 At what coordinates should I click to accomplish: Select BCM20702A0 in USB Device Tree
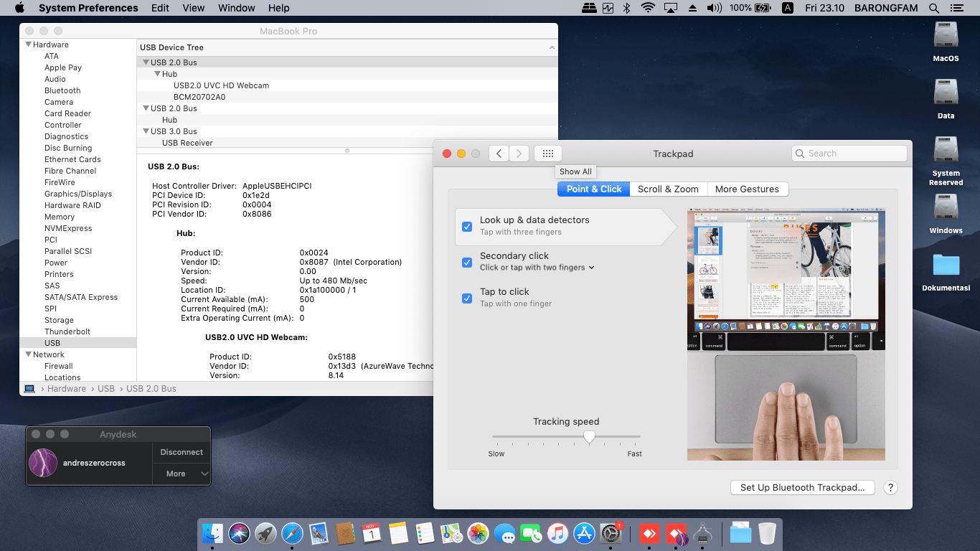(x=347, y=97)
